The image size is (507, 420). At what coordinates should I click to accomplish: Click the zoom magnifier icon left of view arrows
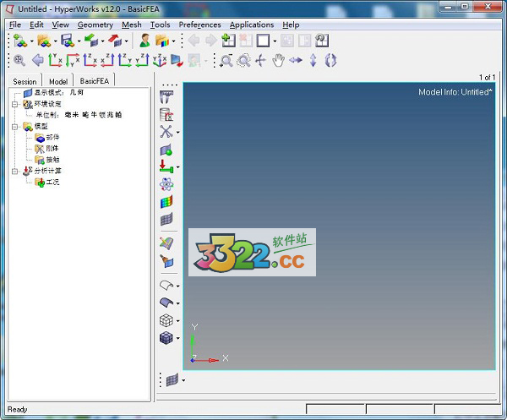[x=19, y=60]
